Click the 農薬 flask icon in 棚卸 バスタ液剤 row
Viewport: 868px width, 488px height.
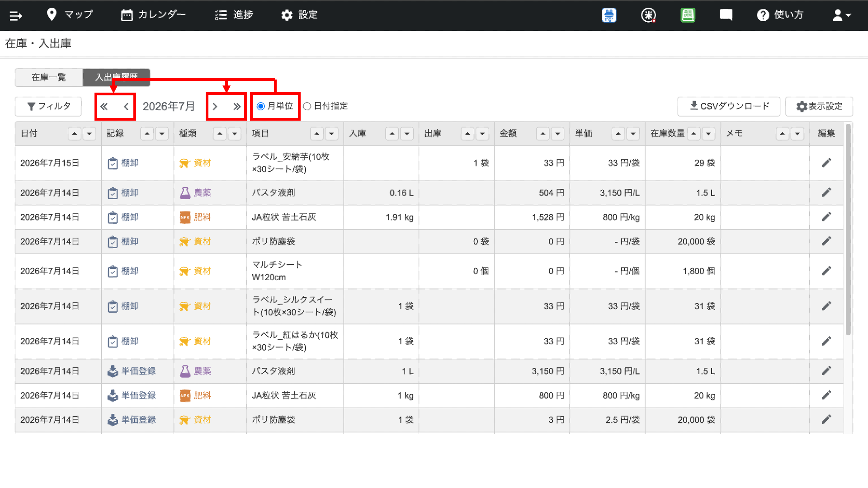pos(185,193)
